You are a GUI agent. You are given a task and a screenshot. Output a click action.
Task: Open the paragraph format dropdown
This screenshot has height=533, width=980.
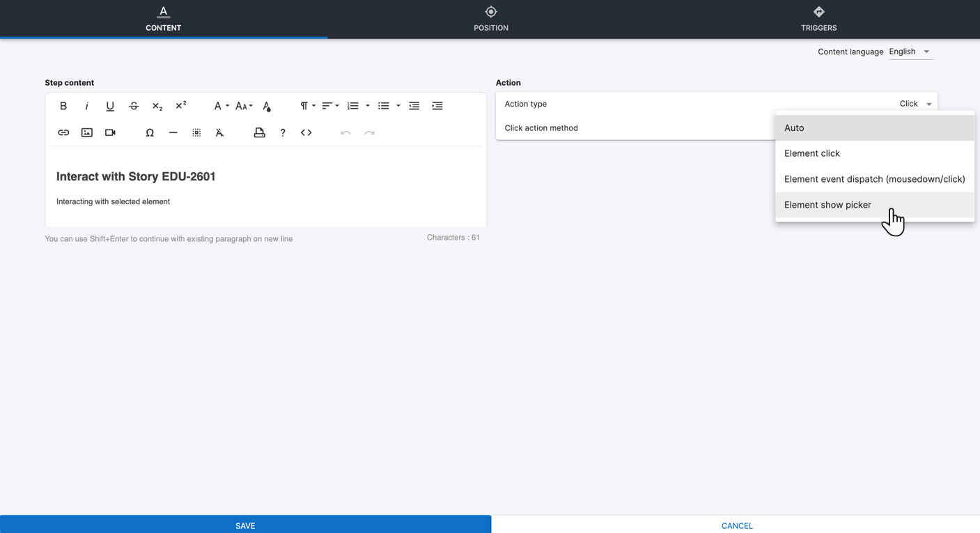307,106
